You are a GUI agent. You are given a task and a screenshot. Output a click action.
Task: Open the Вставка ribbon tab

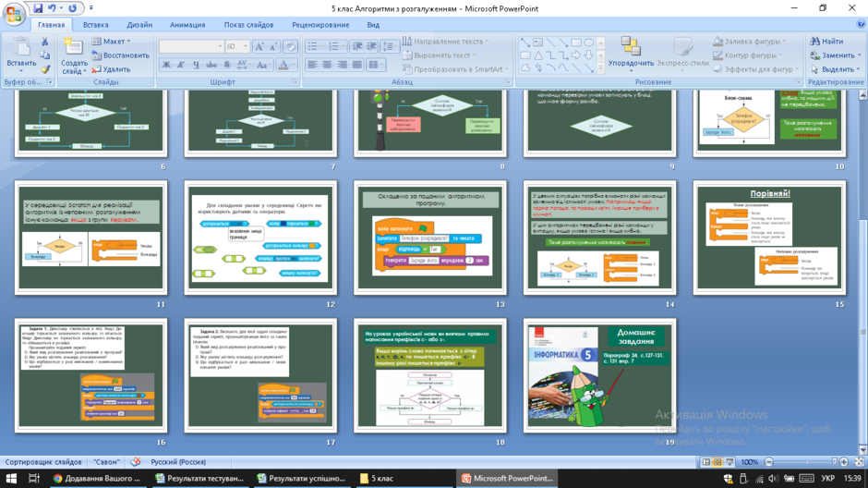95,25
